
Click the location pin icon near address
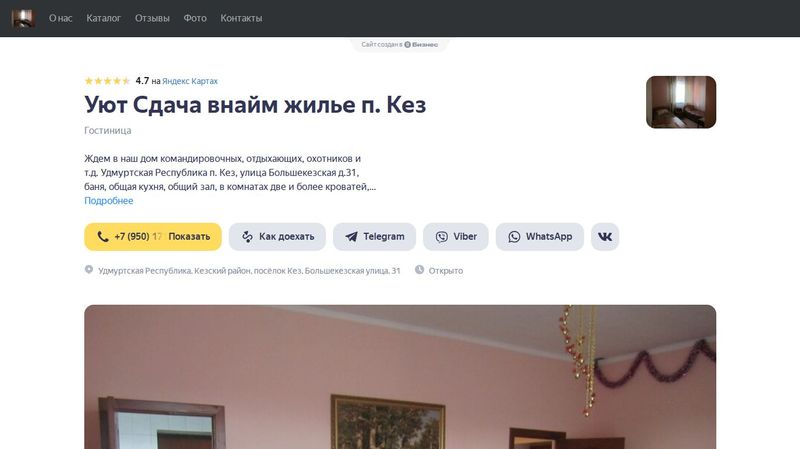coord(89,269)
